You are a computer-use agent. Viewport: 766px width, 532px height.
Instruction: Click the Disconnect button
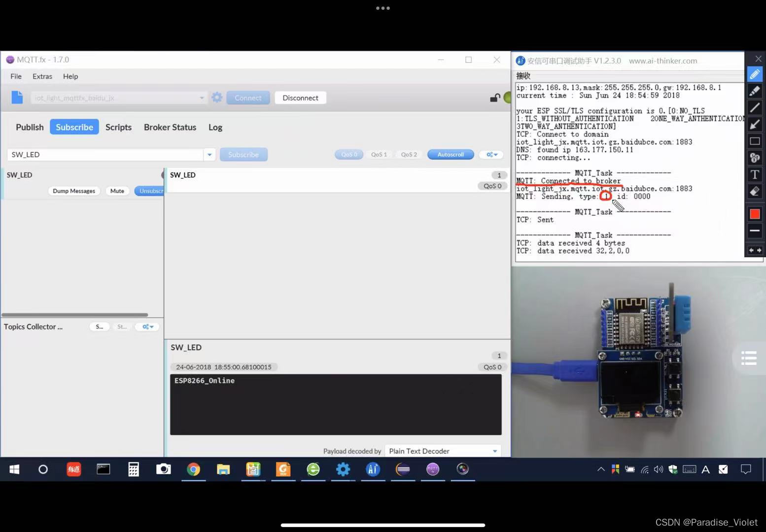pos(300,98)
